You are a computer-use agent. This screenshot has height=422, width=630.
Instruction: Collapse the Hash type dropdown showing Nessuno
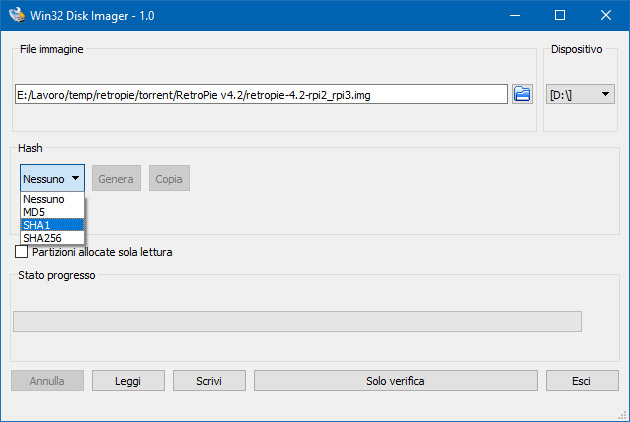(x=52, y=178)
